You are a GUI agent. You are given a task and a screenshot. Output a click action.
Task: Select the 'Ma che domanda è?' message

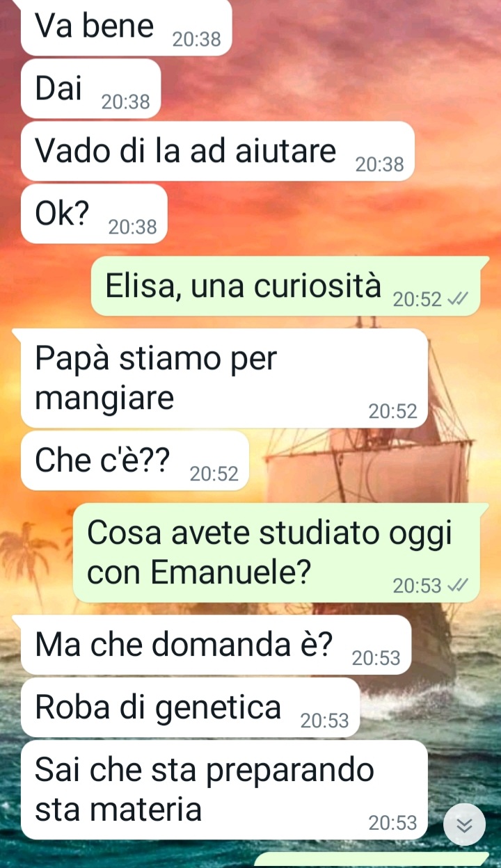pos(216,645)
